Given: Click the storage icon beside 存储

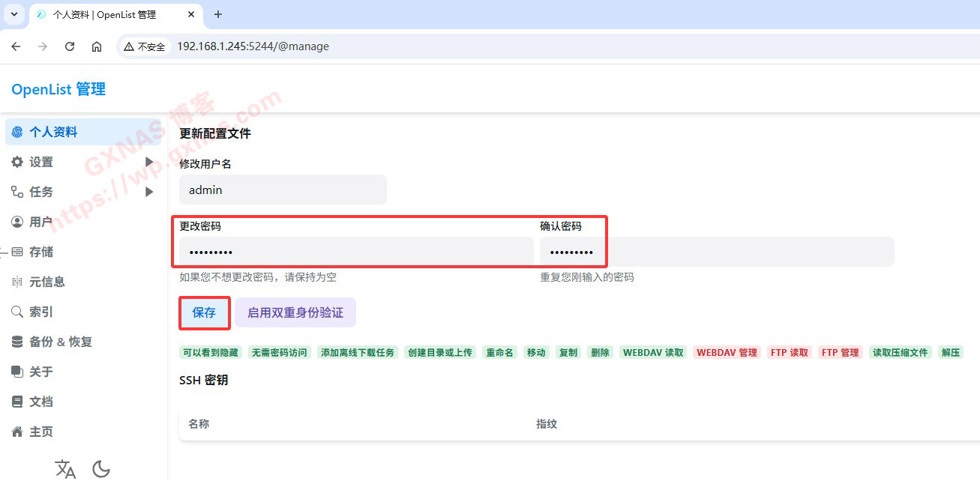Looking at the screenshot, I should 17,252.
